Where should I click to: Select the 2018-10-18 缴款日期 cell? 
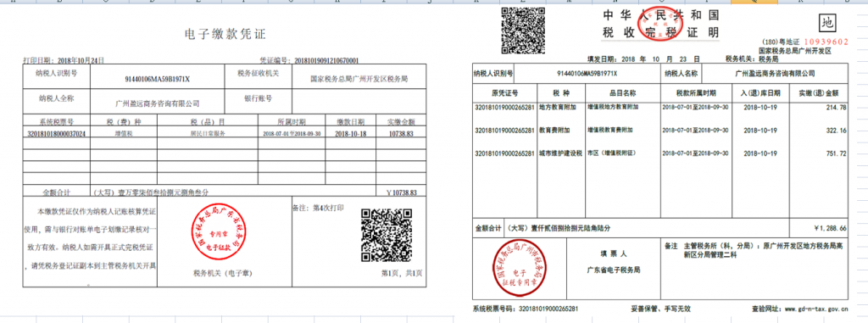pos(350,133)
